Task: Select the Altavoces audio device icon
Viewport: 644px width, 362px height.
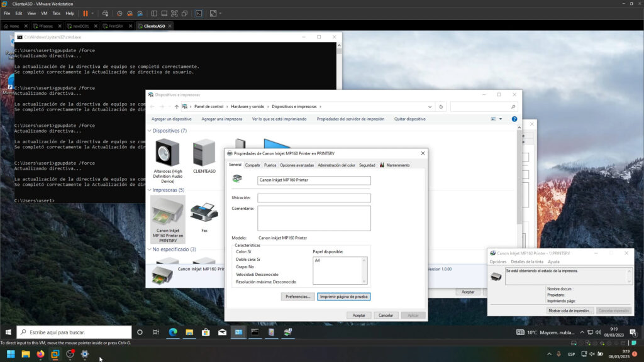Action: tap(167, 153)
